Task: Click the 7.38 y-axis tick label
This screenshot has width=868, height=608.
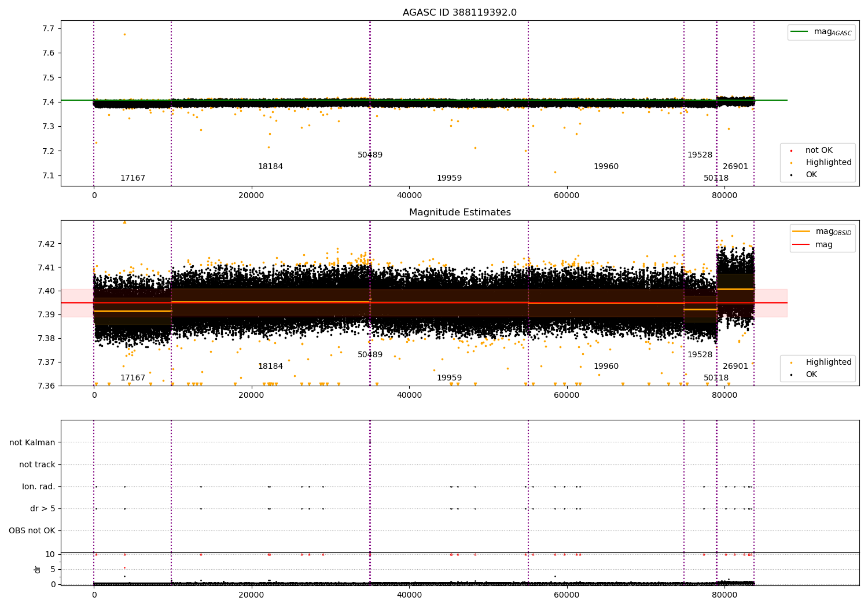Action: point(47,339)
